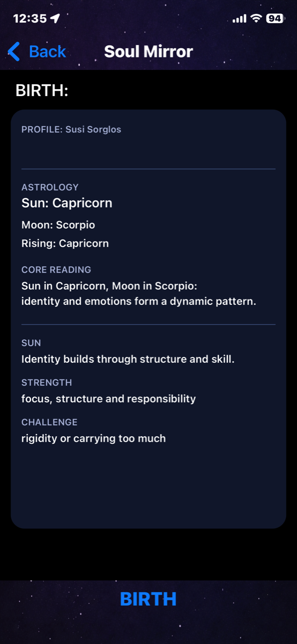Select the Rising: Capricorn entry
297x644 pixels.
point(65,243)
